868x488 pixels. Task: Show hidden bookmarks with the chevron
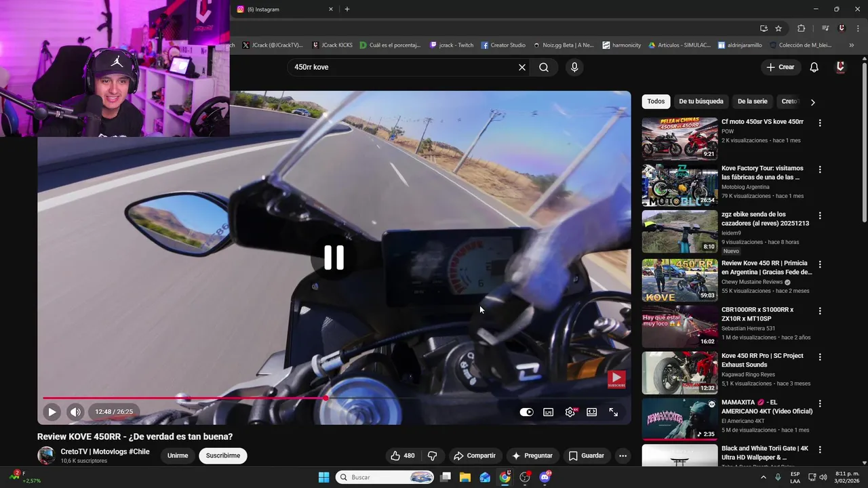click(x=852, y=45)
